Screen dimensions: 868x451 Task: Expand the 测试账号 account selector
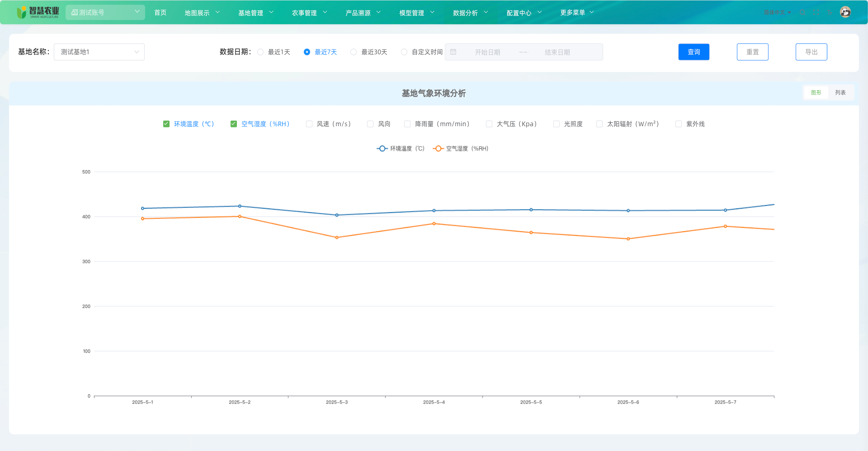point(105,12)
